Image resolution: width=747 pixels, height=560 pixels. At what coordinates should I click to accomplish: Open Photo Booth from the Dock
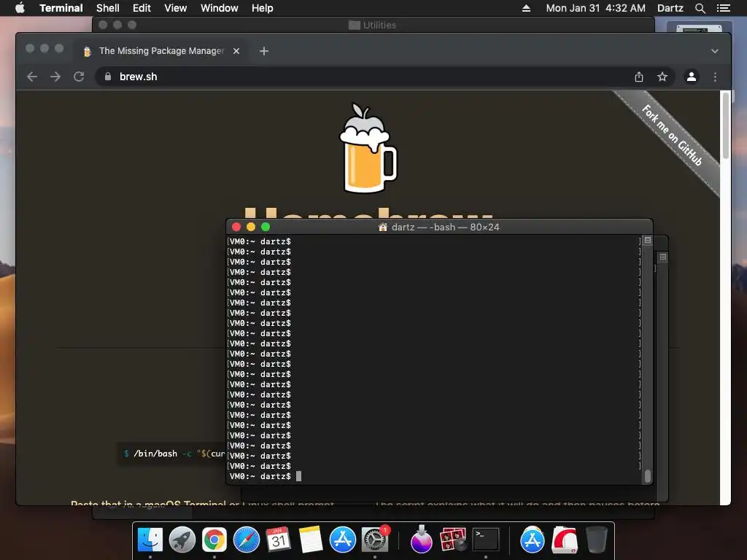[453, 540]
